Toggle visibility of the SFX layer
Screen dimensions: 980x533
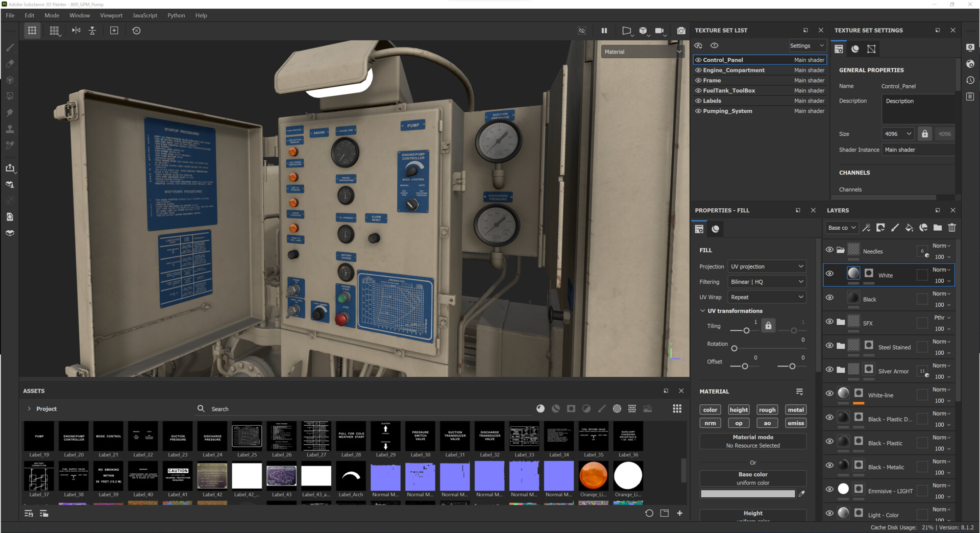pos(829,322)
